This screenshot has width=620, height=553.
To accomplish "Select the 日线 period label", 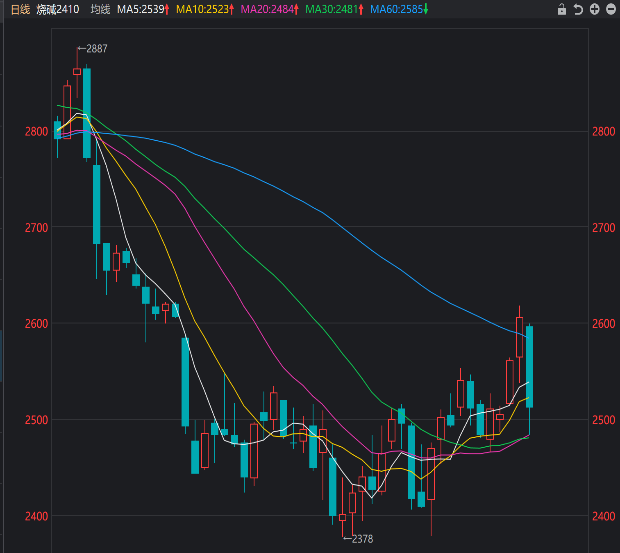I will point(20,9).
